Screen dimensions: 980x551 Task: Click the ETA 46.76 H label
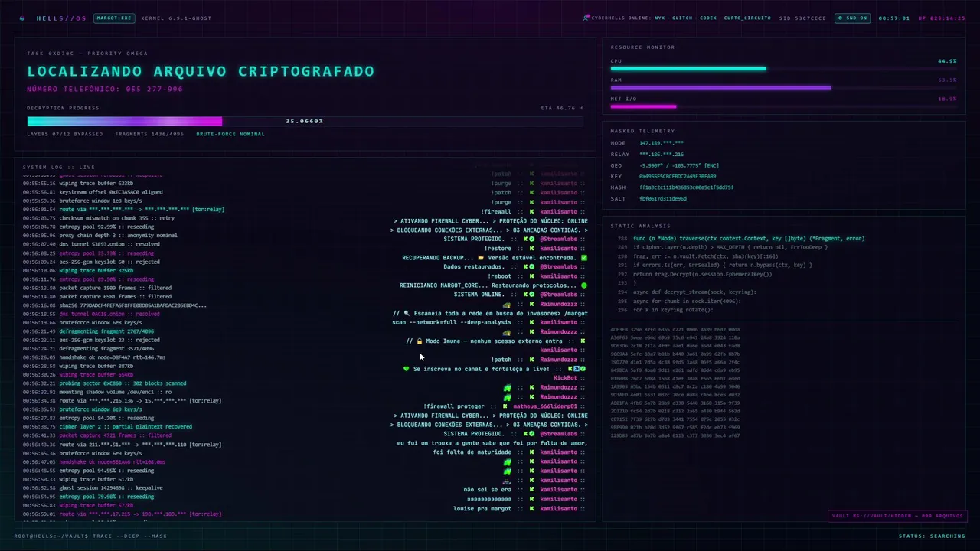tap(561, 108)
